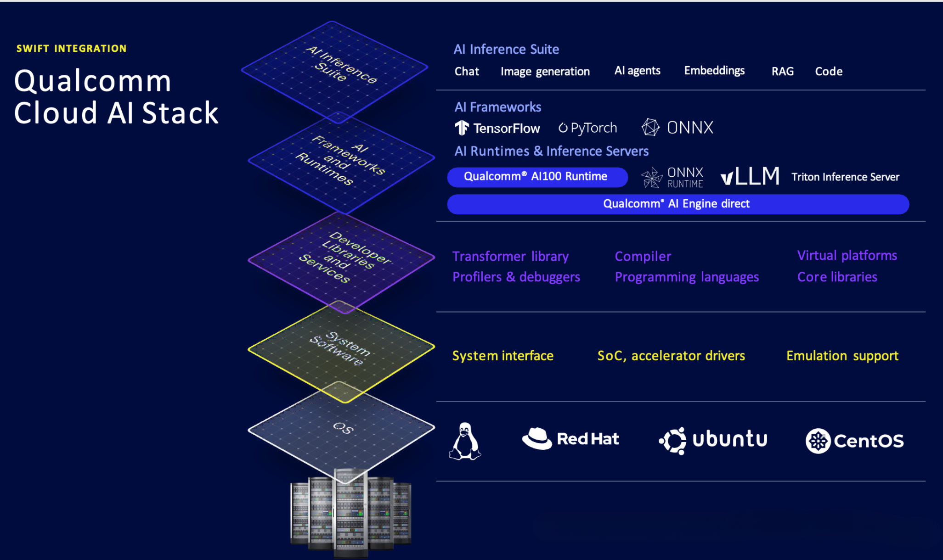Image resolution: width=943 pixels, height=560 pixels.
Task: Click the Triton Inference Server label
Action: 845,177
